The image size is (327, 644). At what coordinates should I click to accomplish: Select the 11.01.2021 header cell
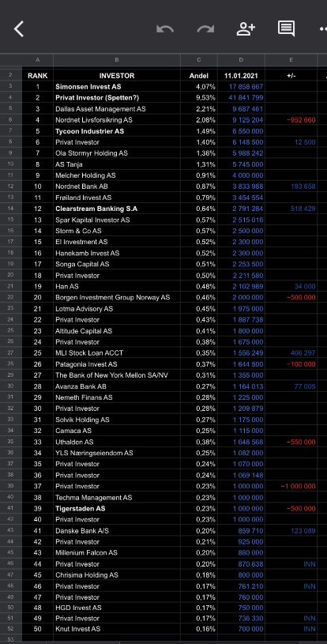(x=241, y=76)
